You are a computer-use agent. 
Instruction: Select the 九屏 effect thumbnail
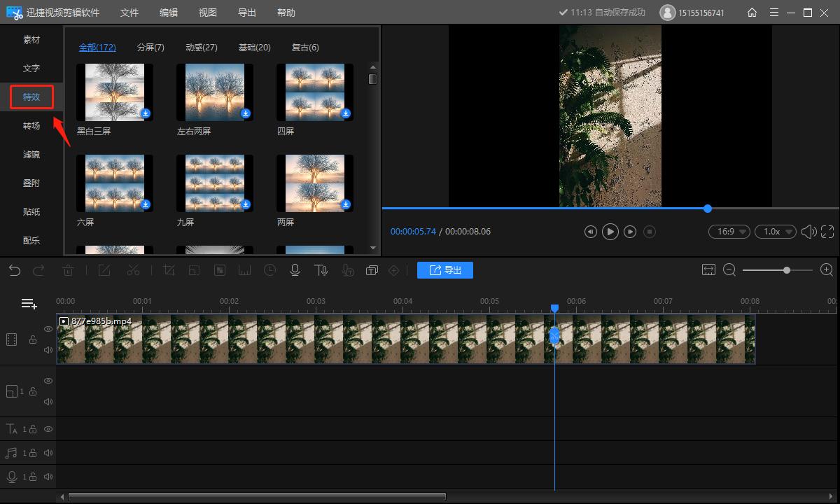[215, 183]
